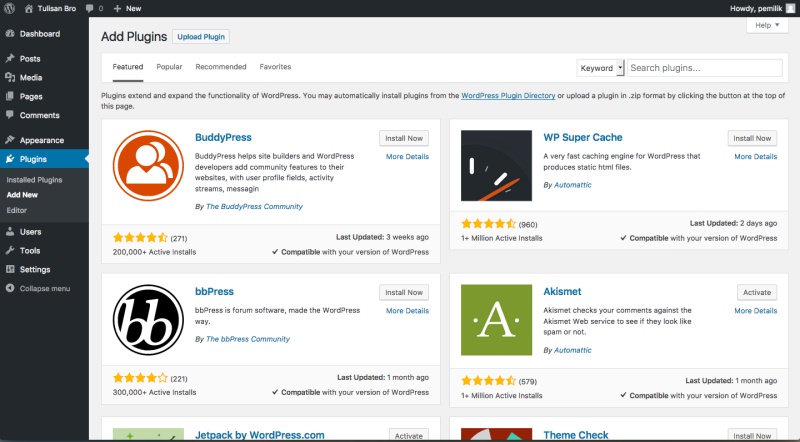Switch to the Favorites tab

[x=275, y=67]
